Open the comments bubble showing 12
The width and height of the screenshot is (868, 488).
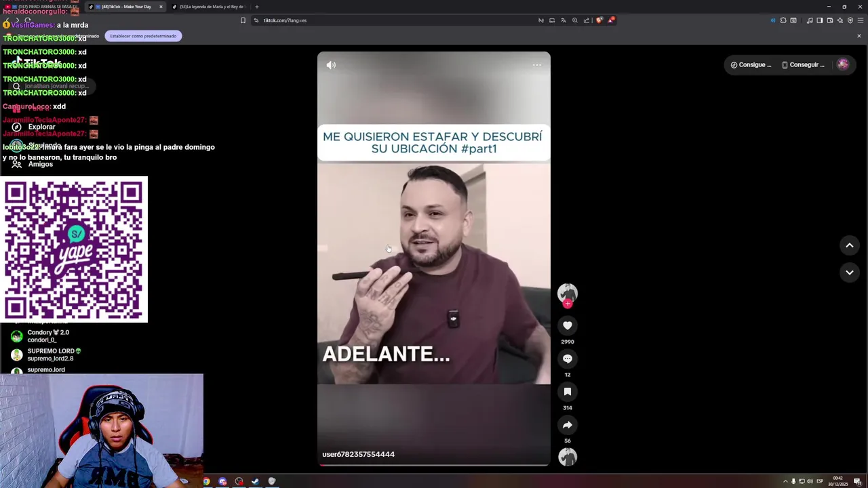[568, 359]
